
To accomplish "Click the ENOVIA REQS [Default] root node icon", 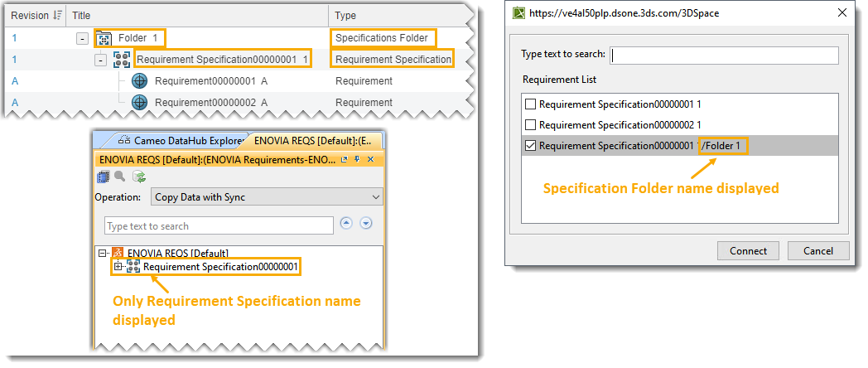I will tap(118, 253).
